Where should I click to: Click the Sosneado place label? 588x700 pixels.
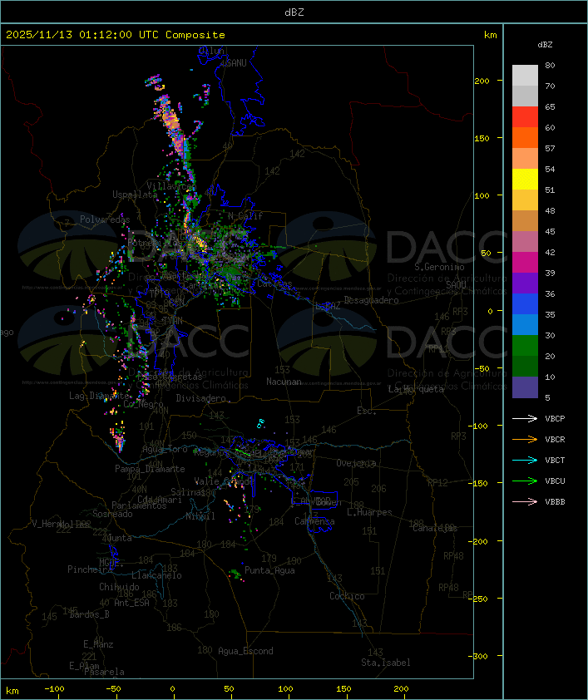(x=112, y=514)
